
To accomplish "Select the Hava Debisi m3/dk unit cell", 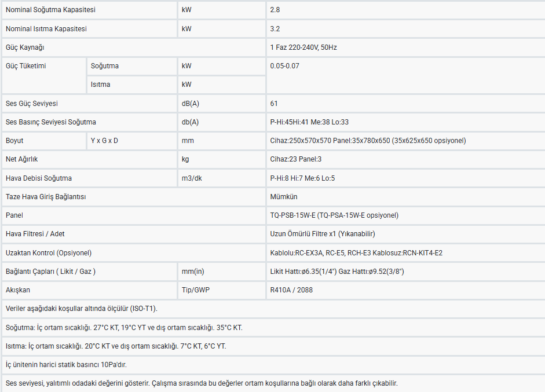I will coord(222,178).
